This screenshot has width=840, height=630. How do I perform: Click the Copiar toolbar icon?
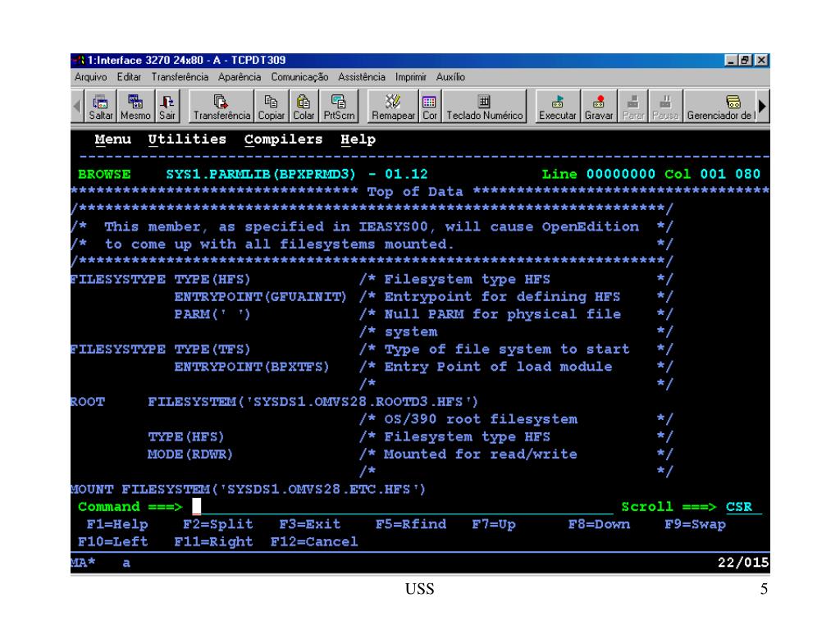coord(271,107)
